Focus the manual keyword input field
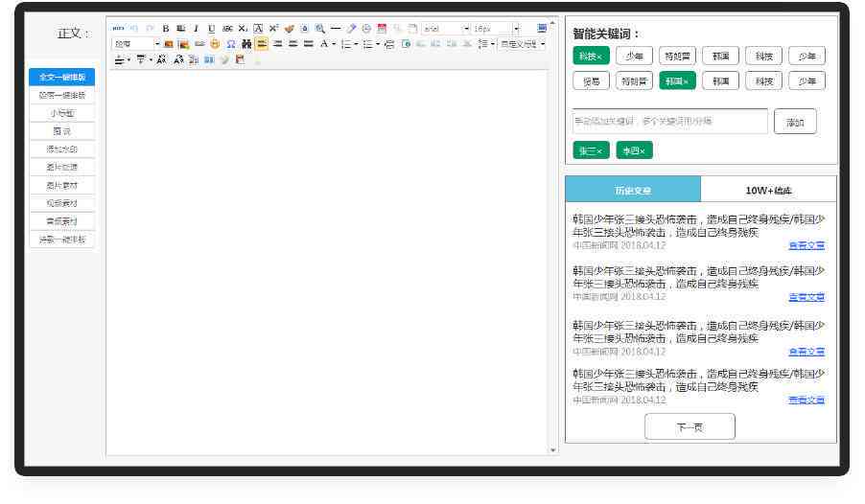This screenshot has width=865, height=504. point(669,122)
